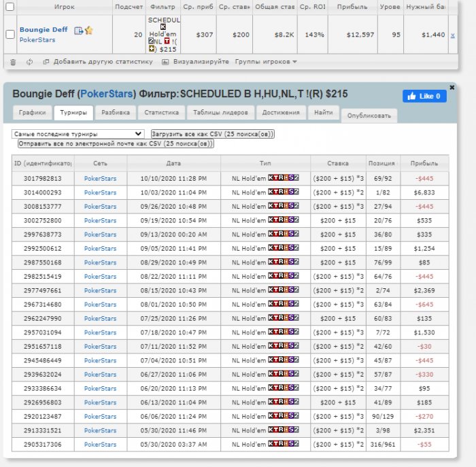Open the Boungie Deff player link
476x467 pixels.
pyautogui.click(x=44, y=30)
